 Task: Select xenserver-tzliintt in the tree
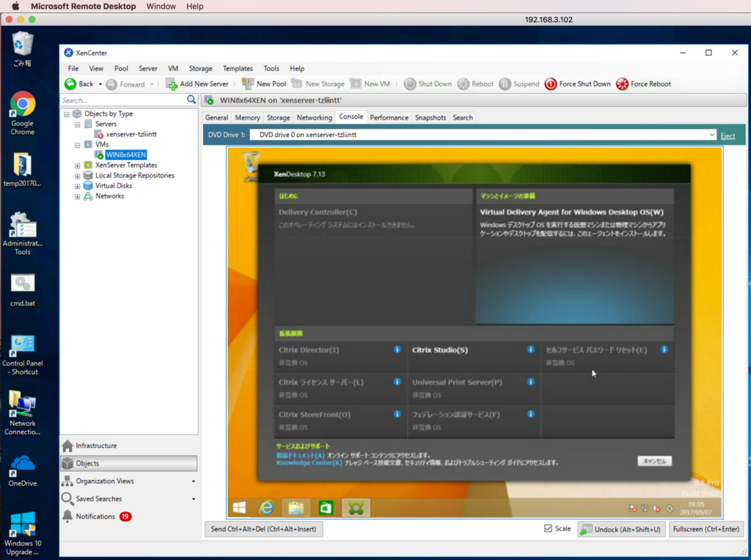tap(131, 134)
